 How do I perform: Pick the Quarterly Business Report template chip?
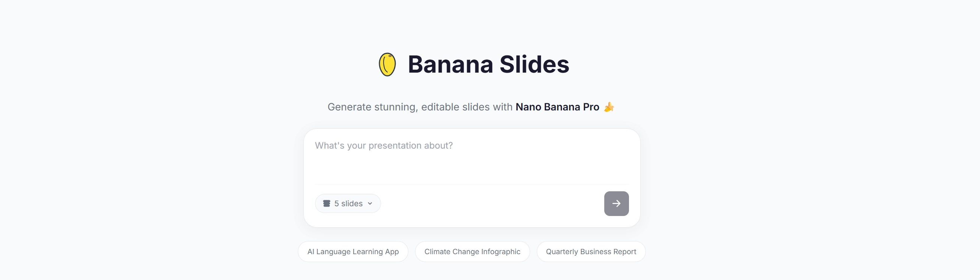(x=591, y=252)
